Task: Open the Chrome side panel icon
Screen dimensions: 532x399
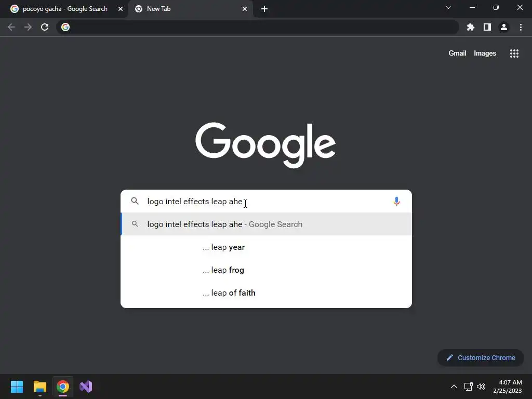Action: 487,27
